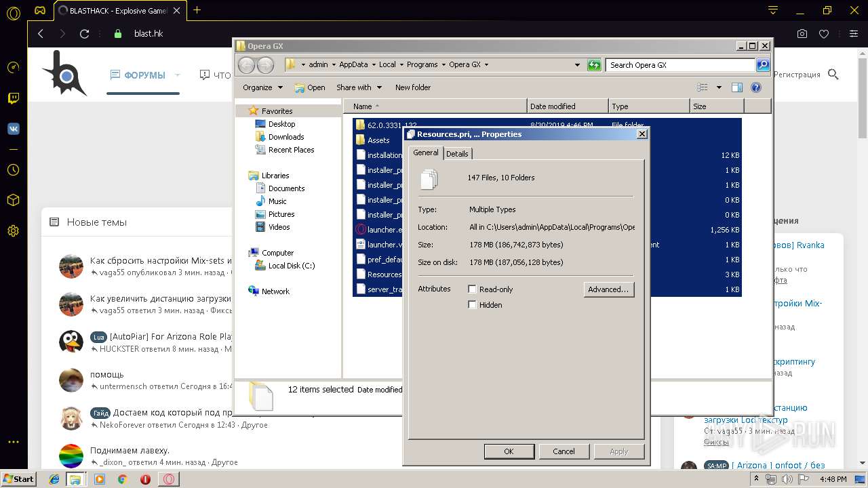Open the GX Corner gamepad tab
Image resolution: width=868 pixels, height=488 pixels.
tap(40, 10)
